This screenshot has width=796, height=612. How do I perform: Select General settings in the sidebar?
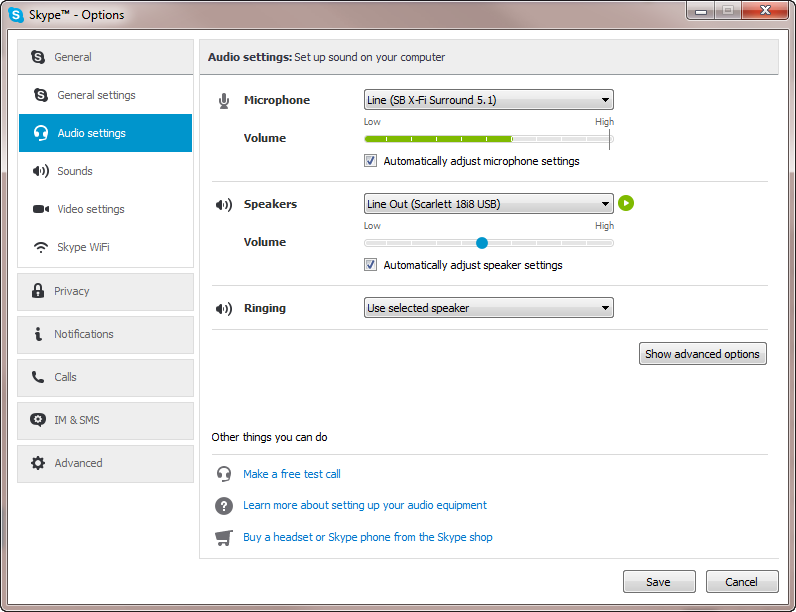click(x=106, y=95)
